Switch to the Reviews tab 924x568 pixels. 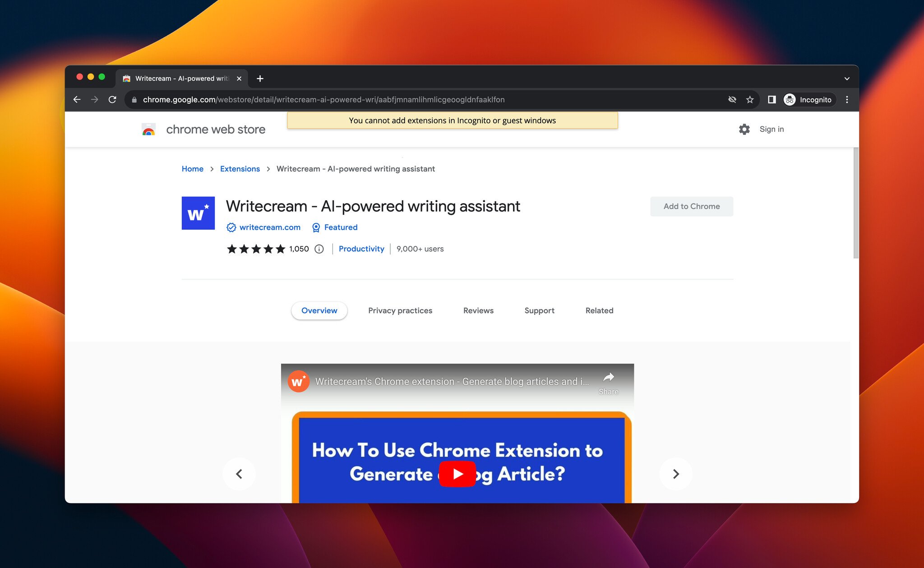[478, 310]
